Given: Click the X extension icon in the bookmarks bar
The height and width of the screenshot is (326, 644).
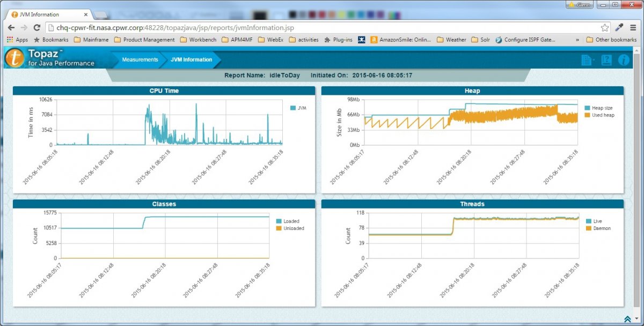Looking at the screenshot, I should (x=361, y=39).
